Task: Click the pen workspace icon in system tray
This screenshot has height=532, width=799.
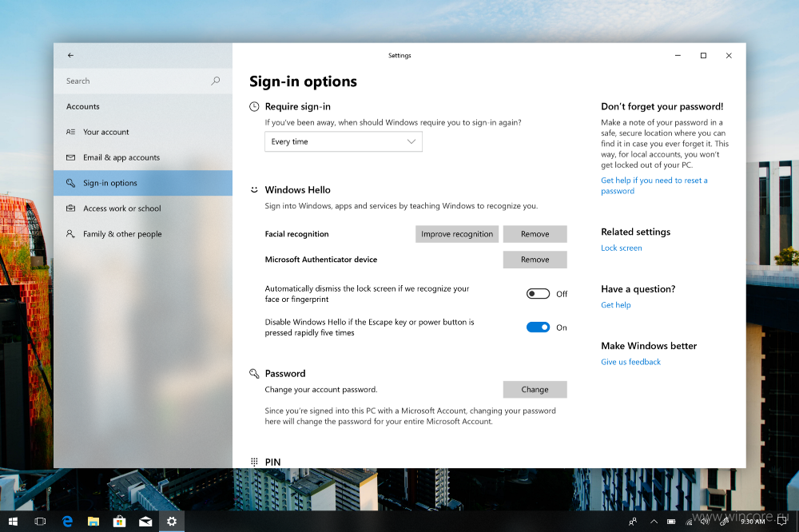Action: click(x=724, y=521)
